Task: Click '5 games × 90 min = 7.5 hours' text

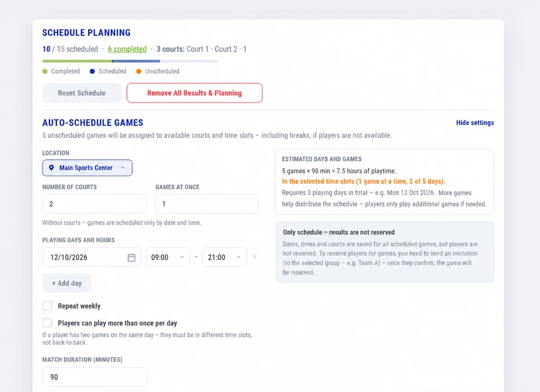Action: pos(339,171)
